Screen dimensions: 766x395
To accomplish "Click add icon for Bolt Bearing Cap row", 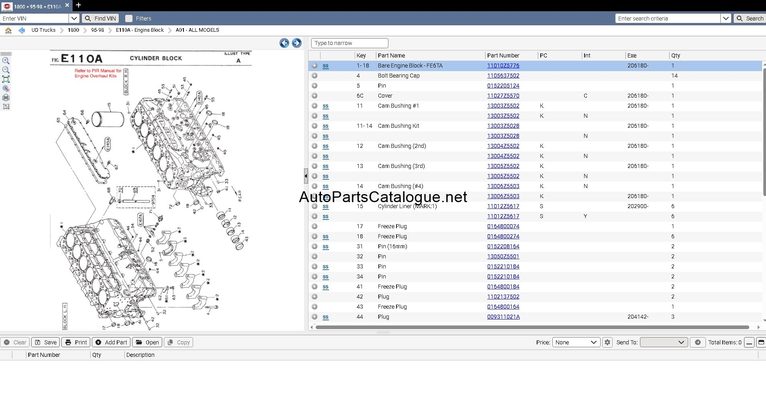I will click(314, 76).
